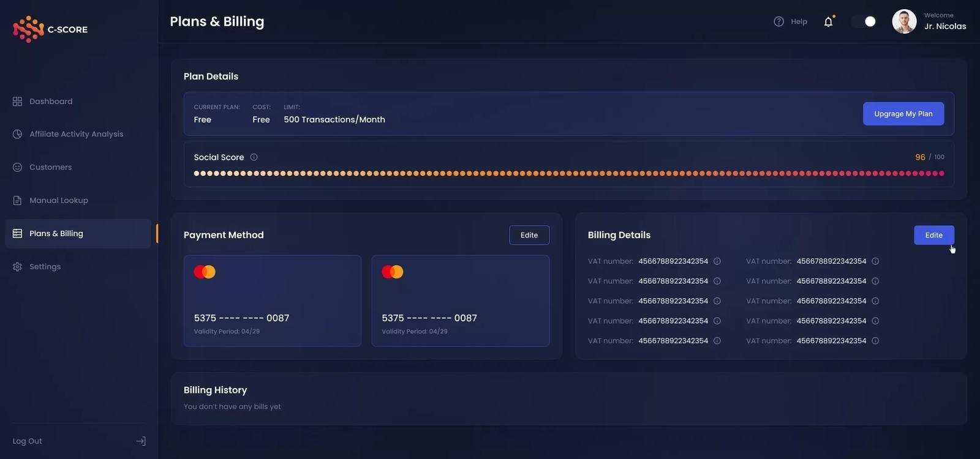Click the 500 Transactions/Month limit text
This screenshot has width=980, height=459.
(x=334, y=120)
